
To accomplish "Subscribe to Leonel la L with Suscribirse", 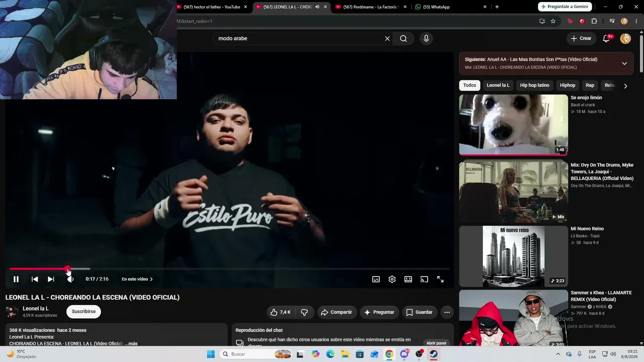I will pos(84,312).
